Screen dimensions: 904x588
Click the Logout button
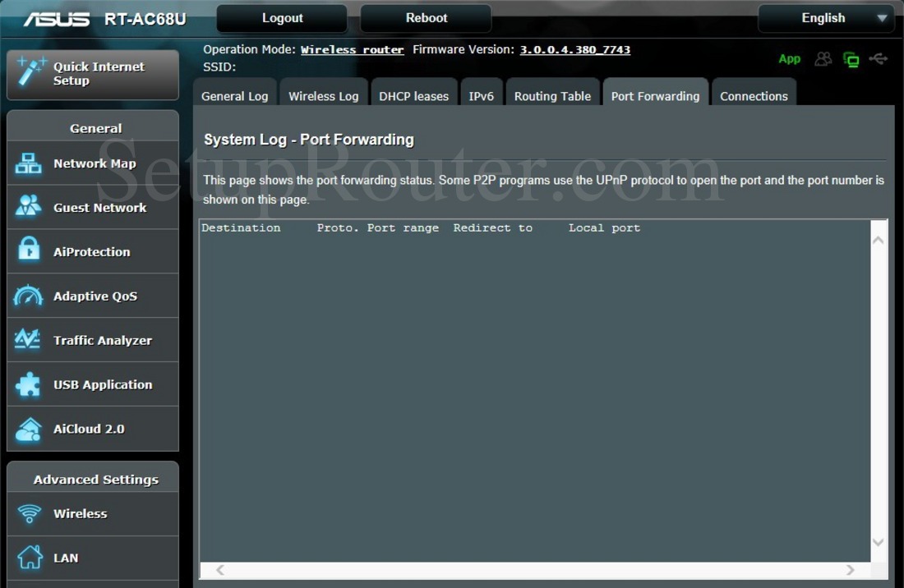point(282,18)
